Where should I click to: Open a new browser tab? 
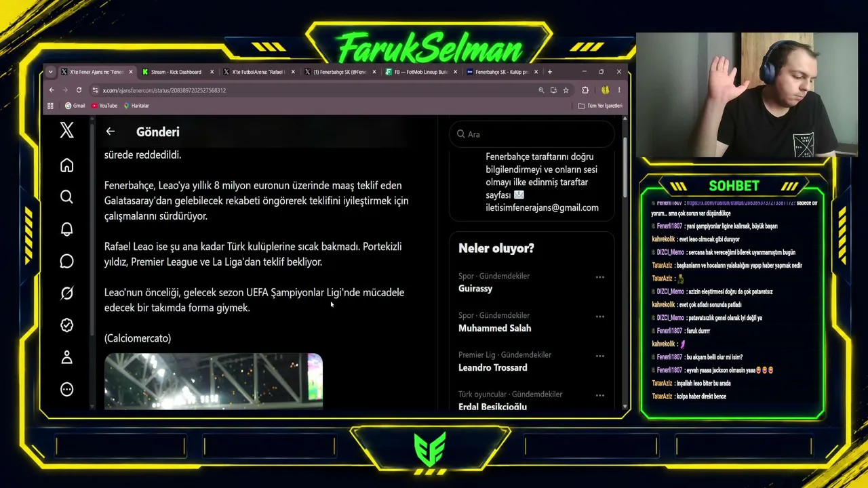click(x=549, y=72)
